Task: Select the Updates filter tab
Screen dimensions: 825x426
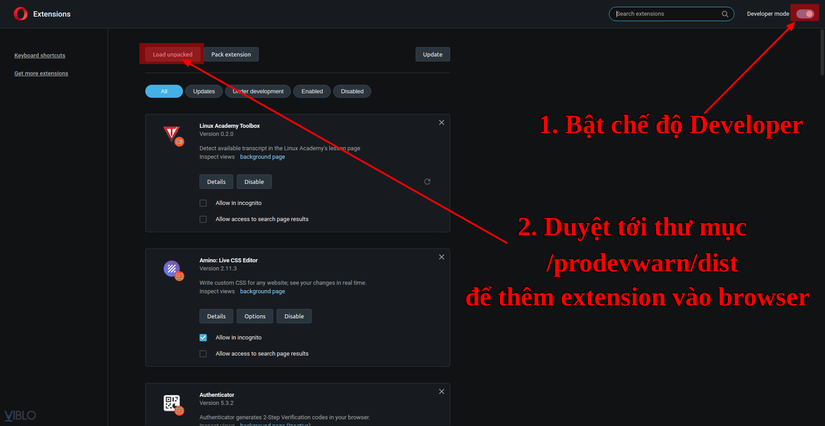Action: tap(204, 92)
